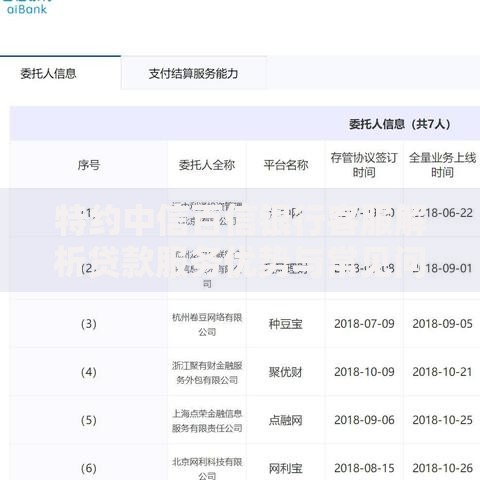This screenshot has width=480, height=480.
Task: Select platform name 网利宝
Action: pyautogui.click(x=286, y=468)
